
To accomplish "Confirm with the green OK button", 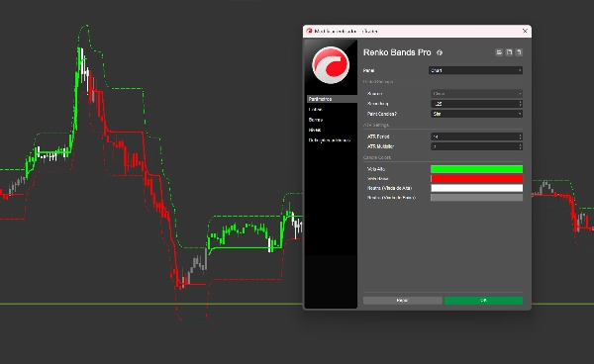I will point(483,301).
